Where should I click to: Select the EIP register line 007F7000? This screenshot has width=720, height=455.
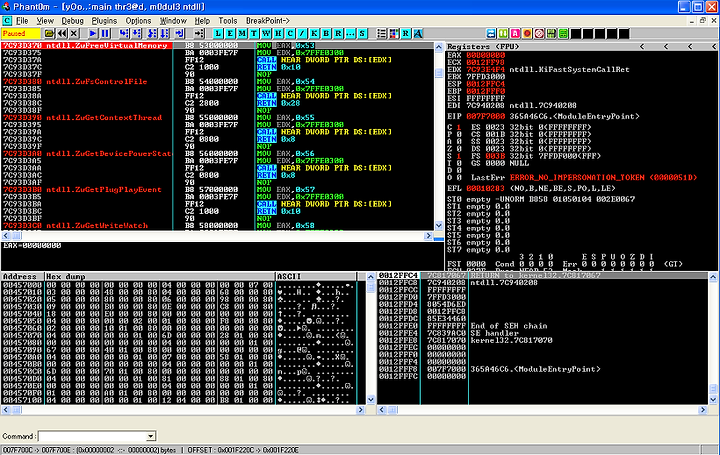[x=543, y=116]
